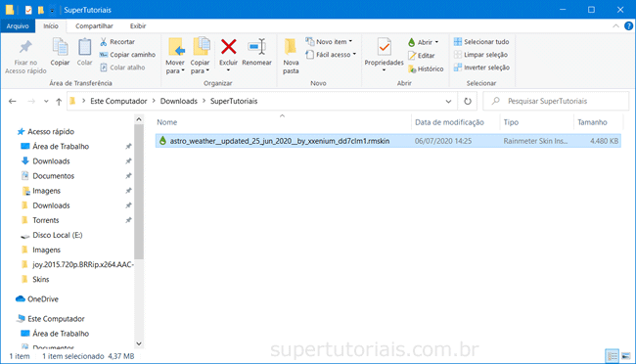Switch to the Compartilhar ribbon tab
Viewport: 636px width, 364px height.
94,26
